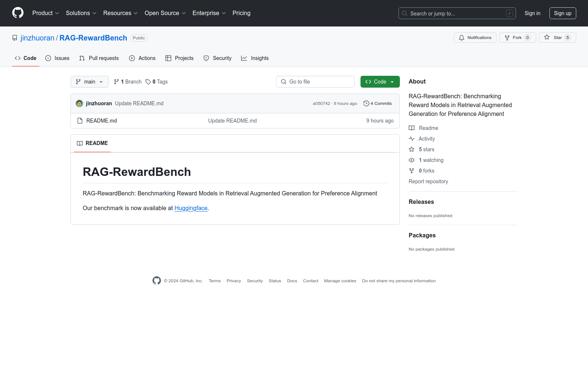
Task: Open the RAG-RewardBench repository link
Action: pyautogui.click(x=93, y=38)
